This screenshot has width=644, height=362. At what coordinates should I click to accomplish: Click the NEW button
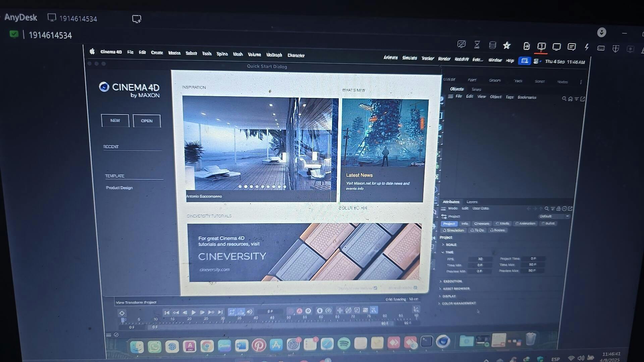tap(115, 121)
